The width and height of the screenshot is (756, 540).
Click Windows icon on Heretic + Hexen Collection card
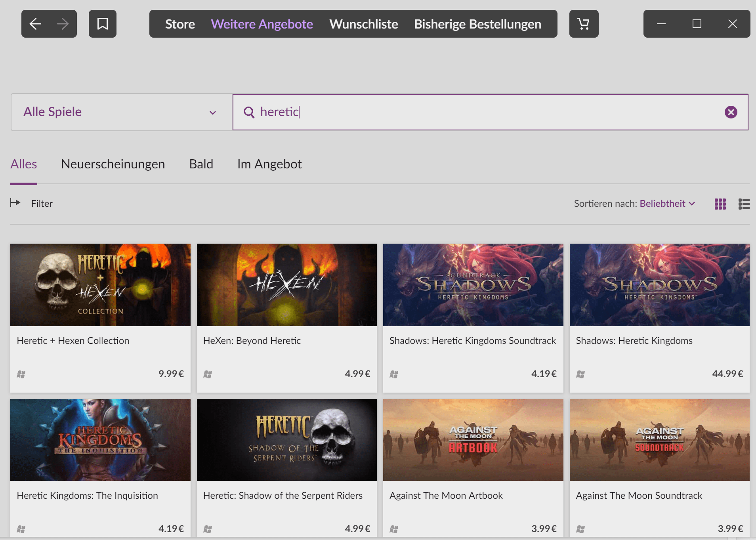[21, 374]
